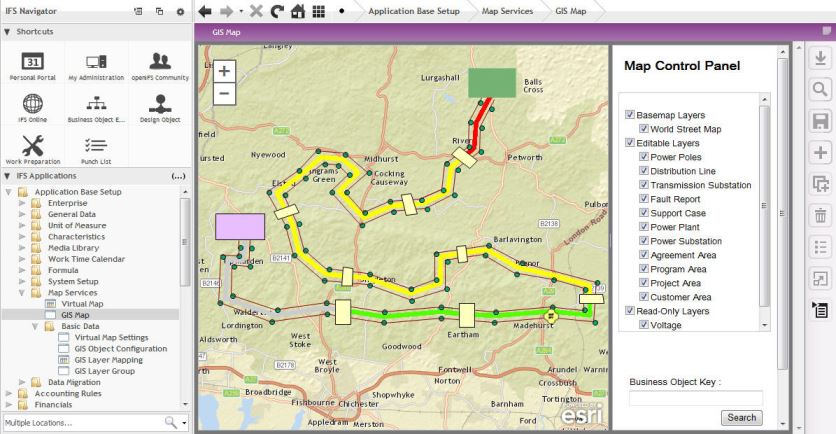
Task: Click Map Services breadcrumb
Action: [507, 11]
